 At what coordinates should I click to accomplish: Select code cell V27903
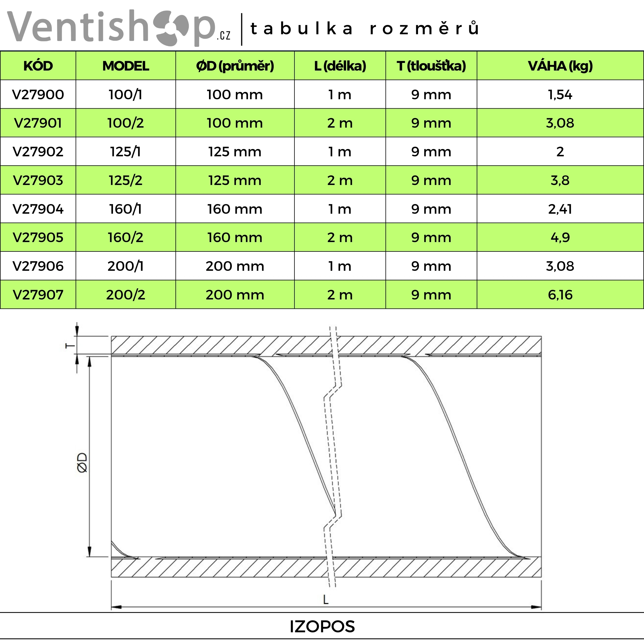pos(38,180)
